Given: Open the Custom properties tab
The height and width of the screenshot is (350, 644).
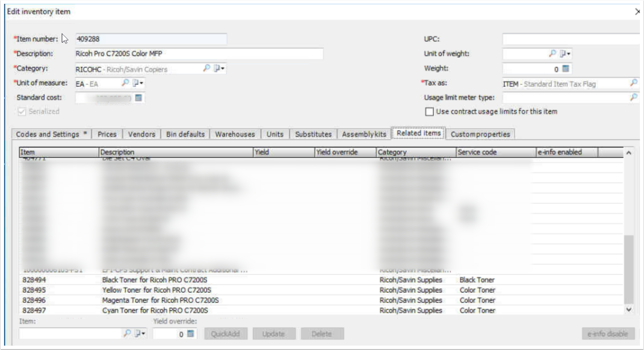Looking at the screenshot, I should [480, 134].
